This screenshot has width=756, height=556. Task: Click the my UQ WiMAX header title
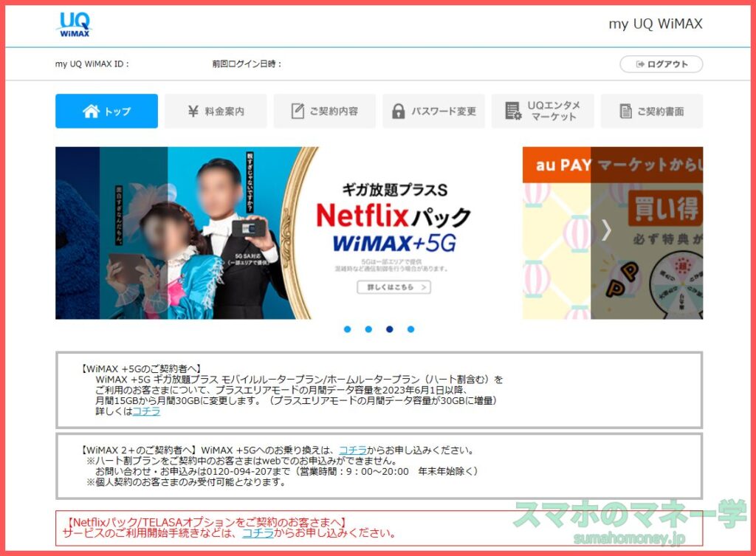pos(656,24)
